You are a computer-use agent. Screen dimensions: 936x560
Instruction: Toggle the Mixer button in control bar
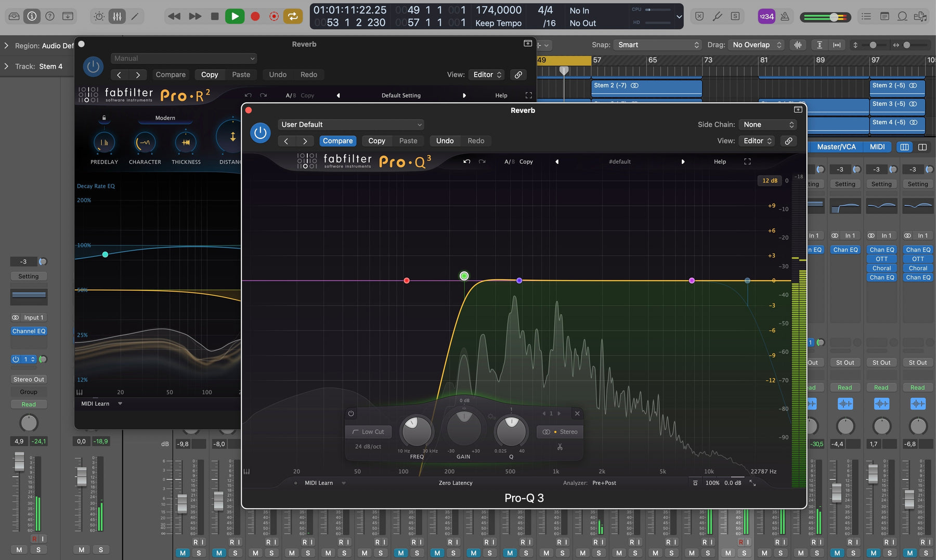tap(117, 16)
